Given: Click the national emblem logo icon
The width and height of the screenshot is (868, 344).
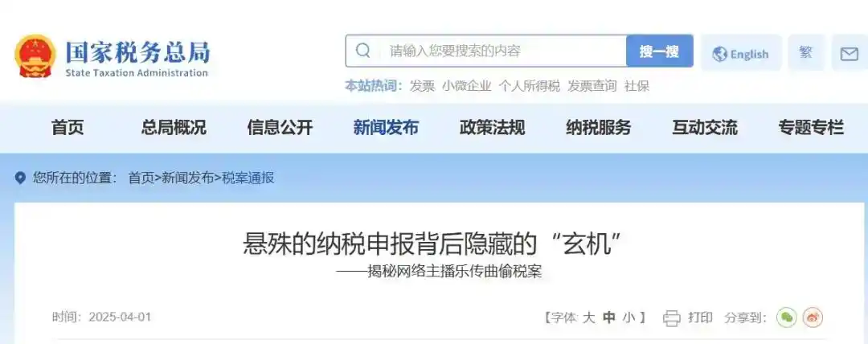Looking at the screenshot, I should click(35, 56).
